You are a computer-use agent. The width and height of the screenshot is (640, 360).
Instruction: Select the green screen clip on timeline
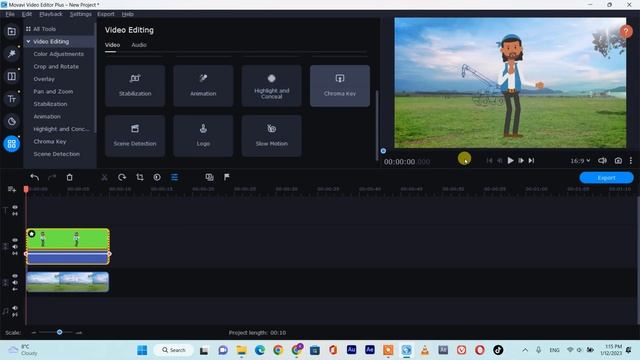click(68, 246)
